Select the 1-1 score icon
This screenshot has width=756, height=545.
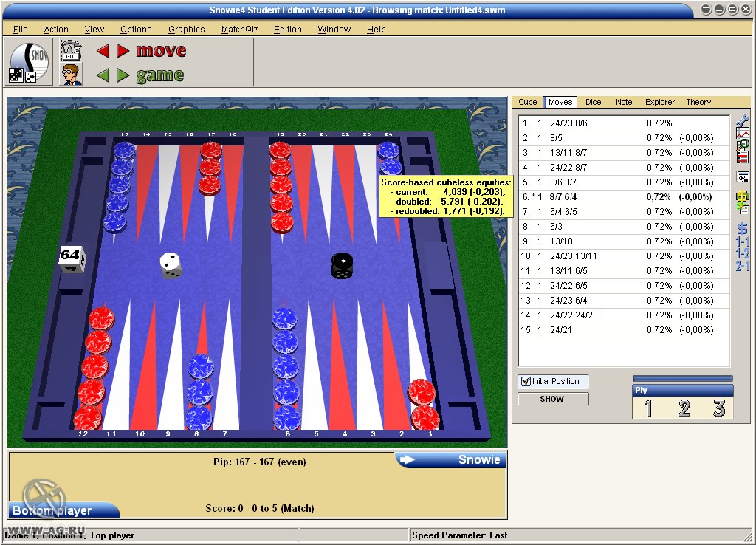(743, 241)
